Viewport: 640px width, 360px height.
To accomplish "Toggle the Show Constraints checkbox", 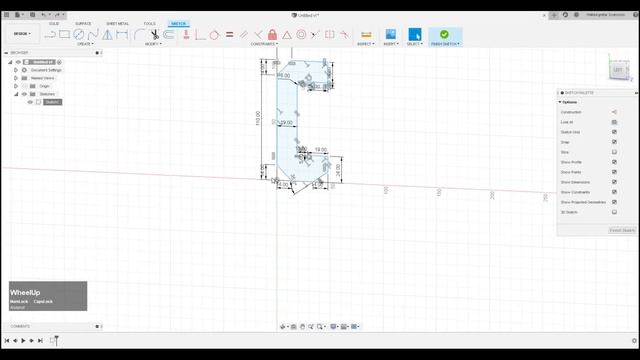I will pyautogui.click(x=614, y=192).
